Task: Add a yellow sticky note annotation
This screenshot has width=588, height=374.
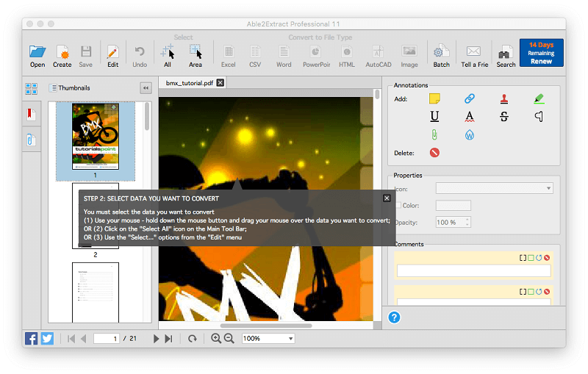Action: (x=434, y=98)
